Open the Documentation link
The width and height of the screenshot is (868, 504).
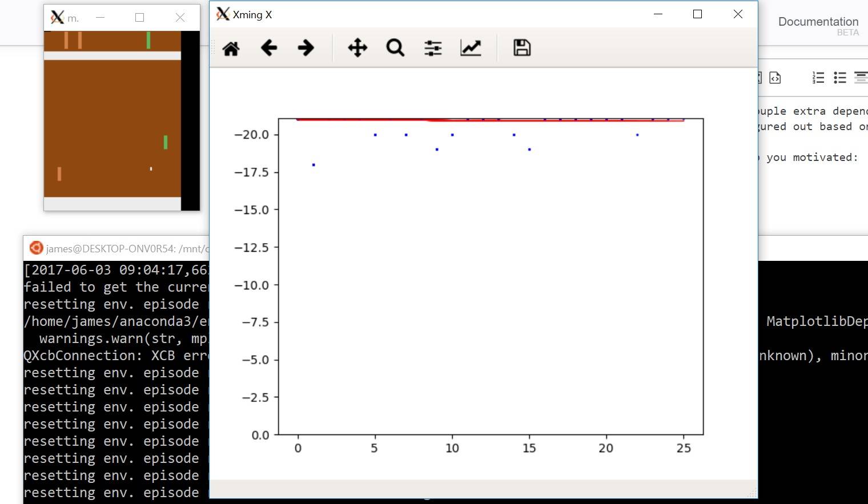pyautogui.click(x=818, y=22)
